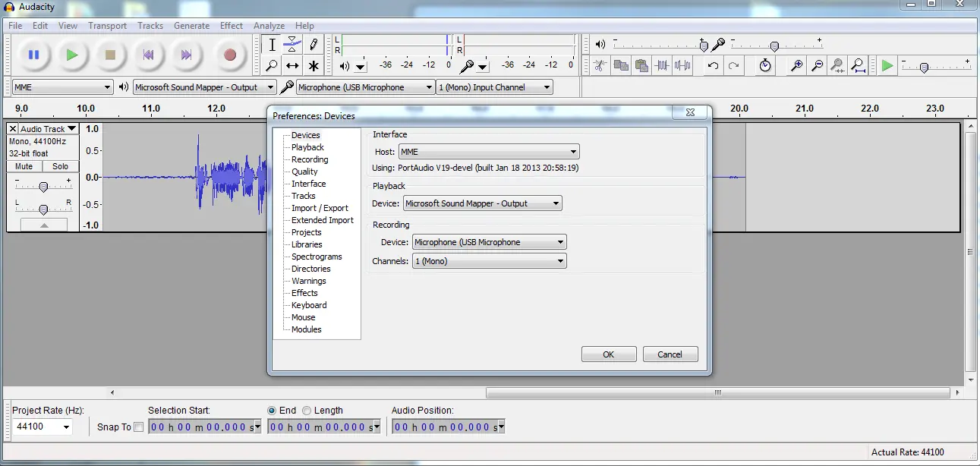
Task: Open the input meter dropdown arrow
Action: [x=483, y=67]
